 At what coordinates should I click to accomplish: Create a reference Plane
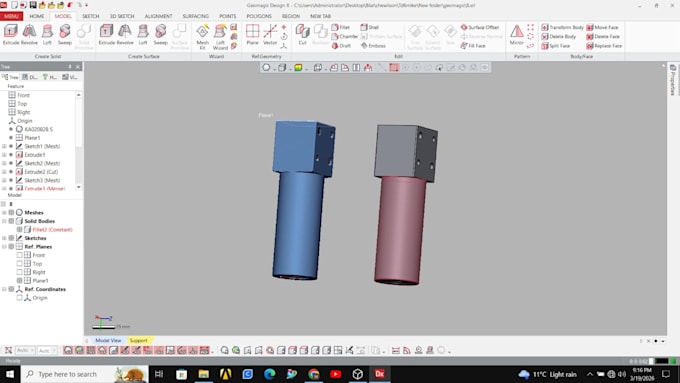tap(252, 34)
